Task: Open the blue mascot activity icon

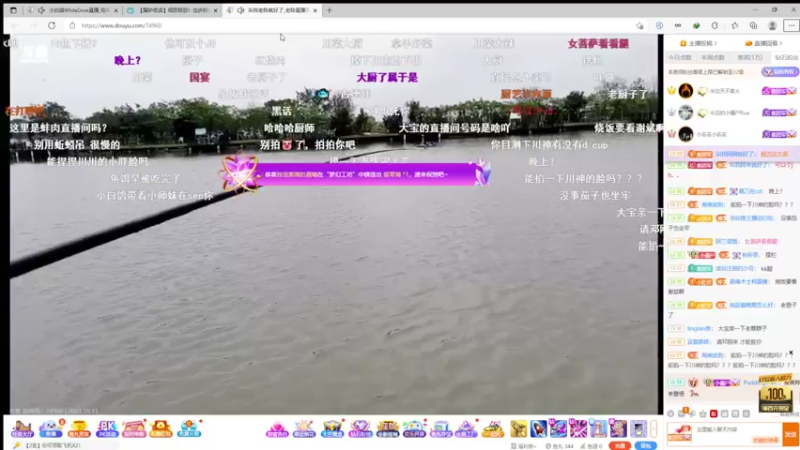Action: click(x=51, y=429)
